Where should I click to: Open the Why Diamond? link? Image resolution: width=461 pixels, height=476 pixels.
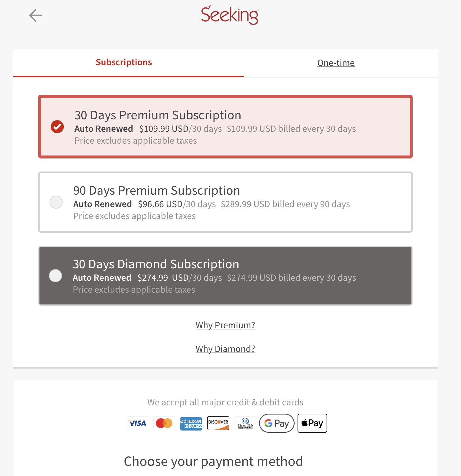225,349
